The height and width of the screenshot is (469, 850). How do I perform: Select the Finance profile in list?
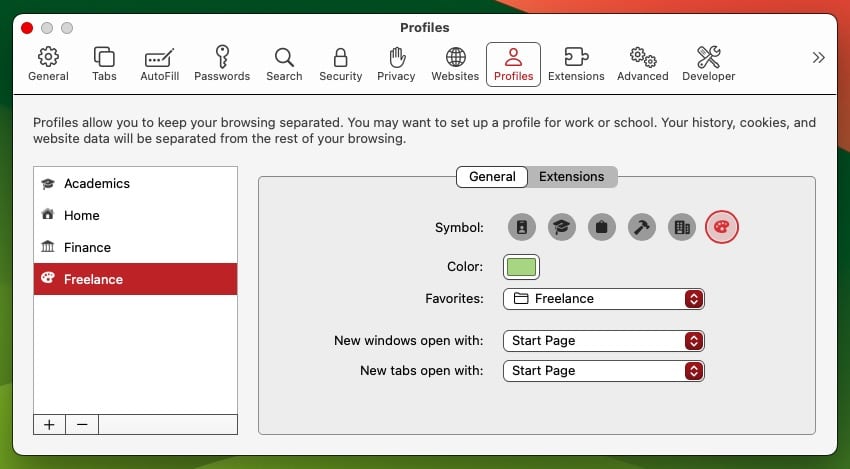pyautogui.click(x=135, y=248)
